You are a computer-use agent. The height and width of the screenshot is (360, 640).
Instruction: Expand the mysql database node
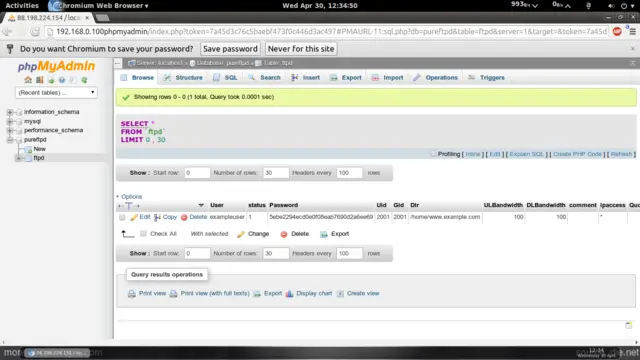point(10,121)
